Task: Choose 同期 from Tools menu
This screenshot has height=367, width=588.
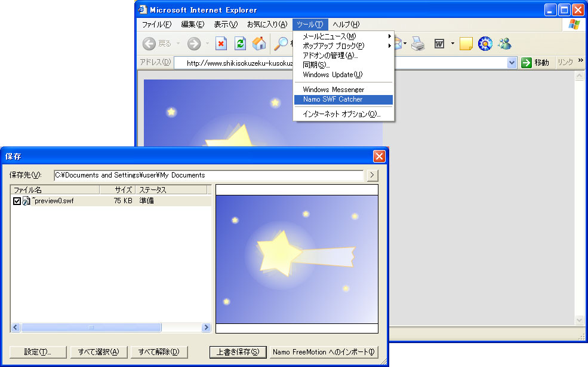Action: pos(343,65)
